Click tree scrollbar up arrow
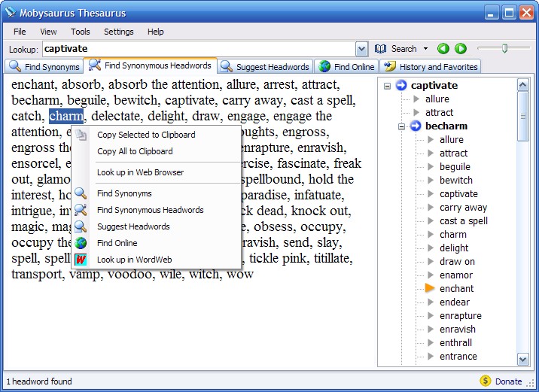This screenshot has height=392, width=539. point(523,85)
